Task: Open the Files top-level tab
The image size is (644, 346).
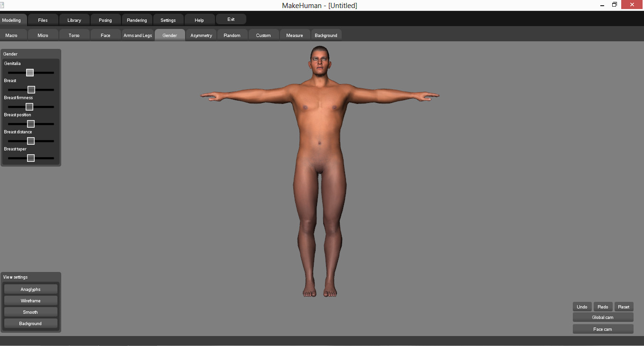Action: 43,20
